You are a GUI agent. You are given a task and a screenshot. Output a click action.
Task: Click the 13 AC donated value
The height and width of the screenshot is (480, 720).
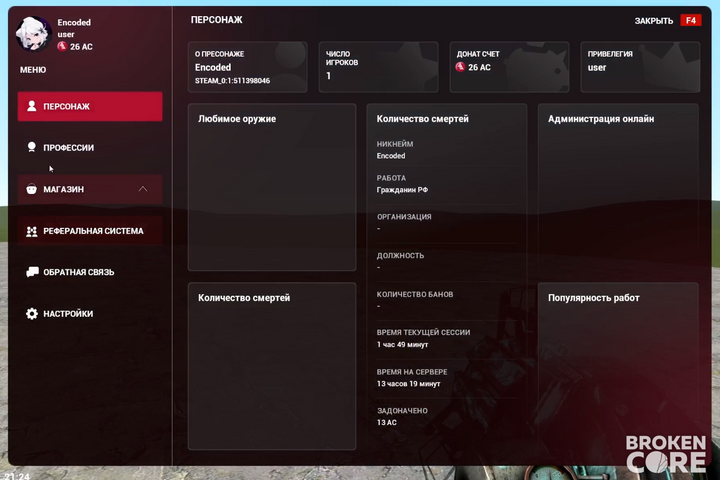coord(387,423)
